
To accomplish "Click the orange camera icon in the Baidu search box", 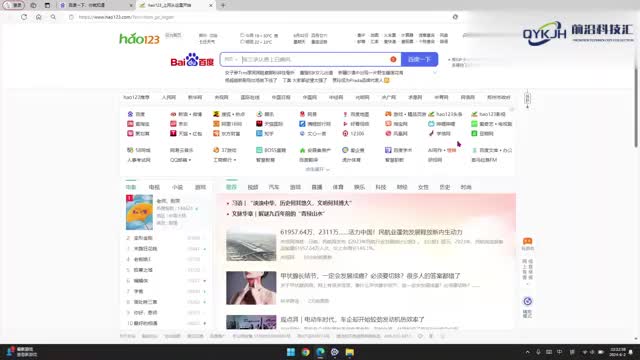I will pyautogui.click(x=393, y=60).
